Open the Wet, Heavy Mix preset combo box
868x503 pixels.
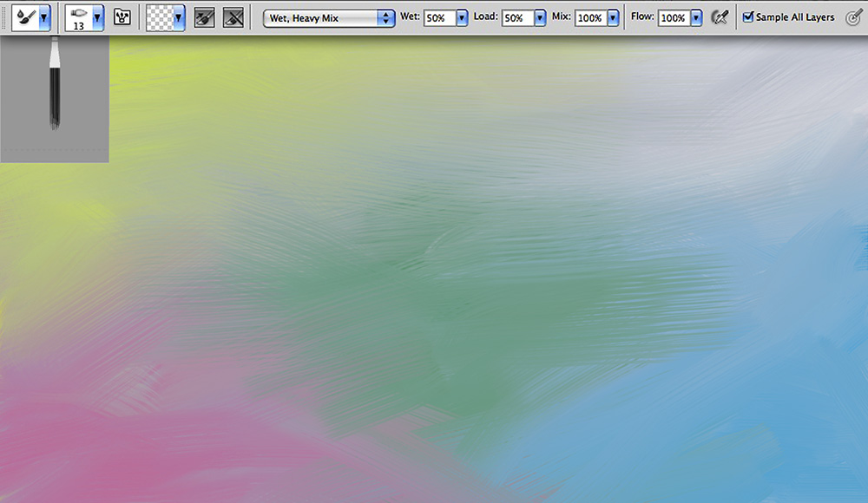point(329,18)
